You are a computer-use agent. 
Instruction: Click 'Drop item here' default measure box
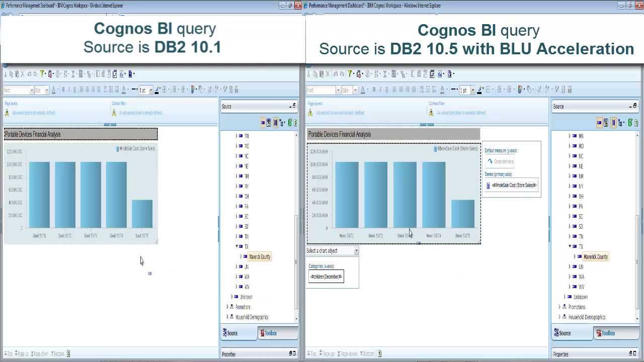(x=500, y=161)
